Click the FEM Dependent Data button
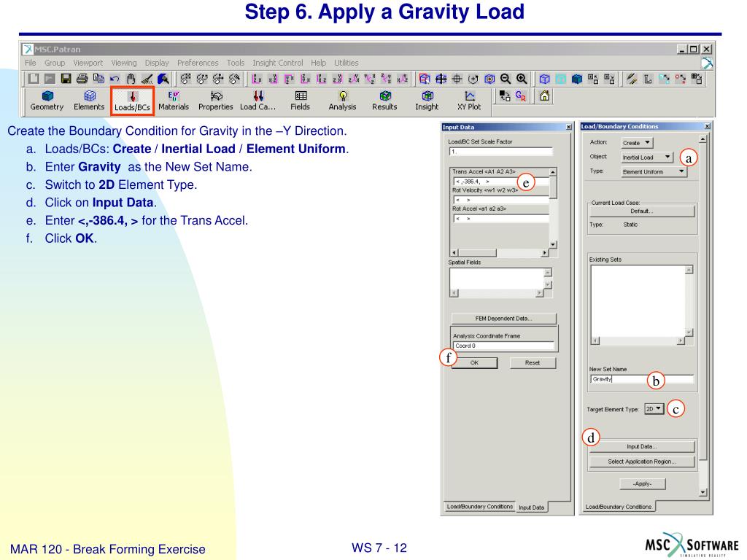 tap(503, 319)
